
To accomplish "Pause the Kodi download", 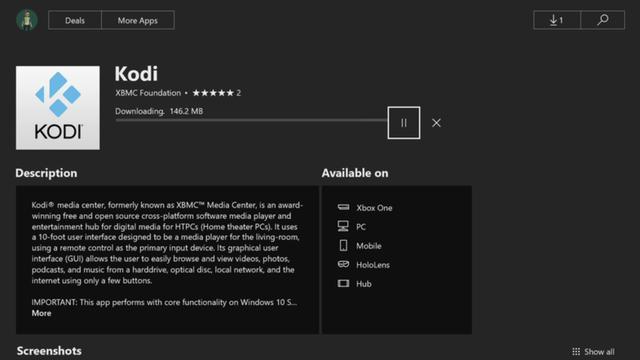I will click(x=404, y=123).
